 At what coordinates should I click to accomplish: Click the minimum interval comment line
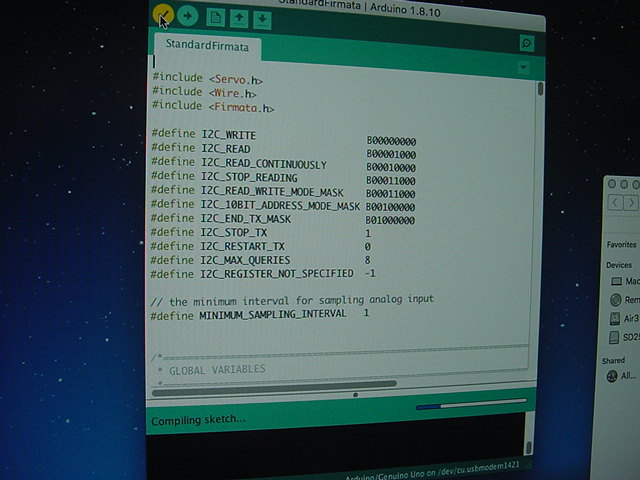click(292, 301)
